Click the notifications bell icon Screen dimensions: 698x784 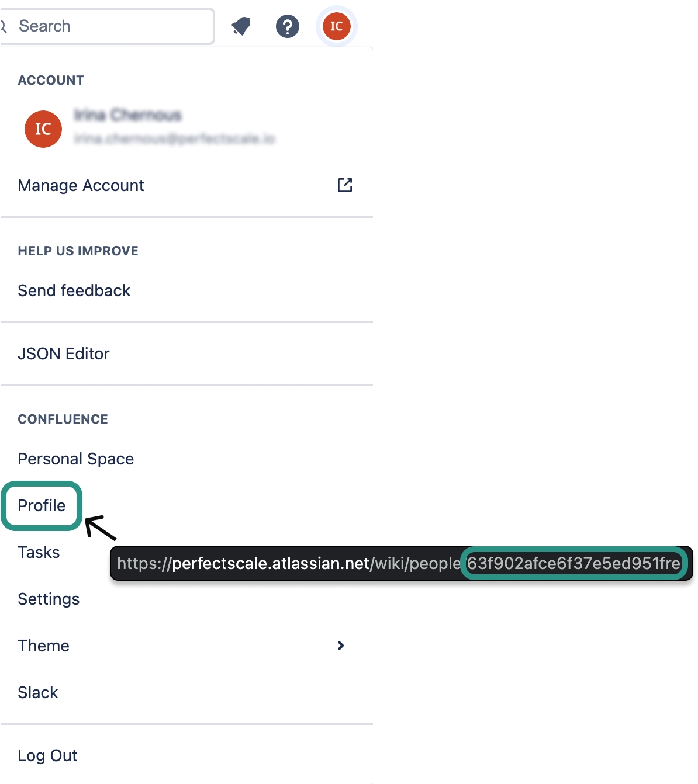click(x=241, y=26)
